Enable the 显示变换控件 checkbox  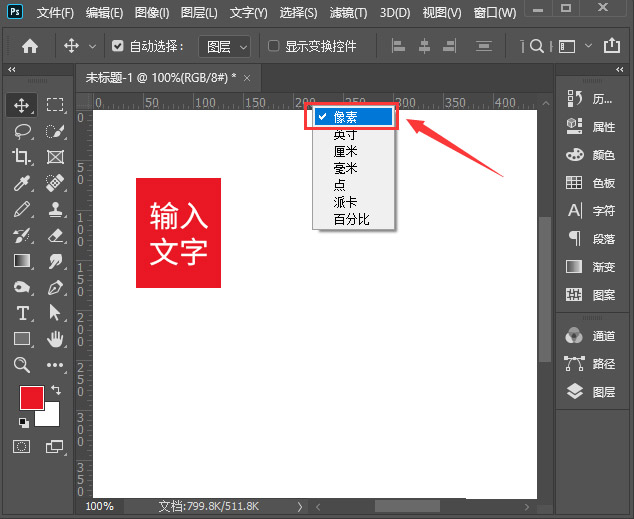tap(273, 46)
